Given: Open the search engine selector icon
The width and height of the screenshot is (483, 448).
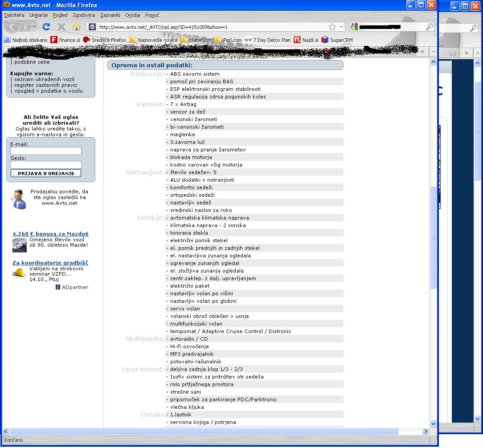Looking at the screenshot, I should pyautogui.click(x=354, y=27).
